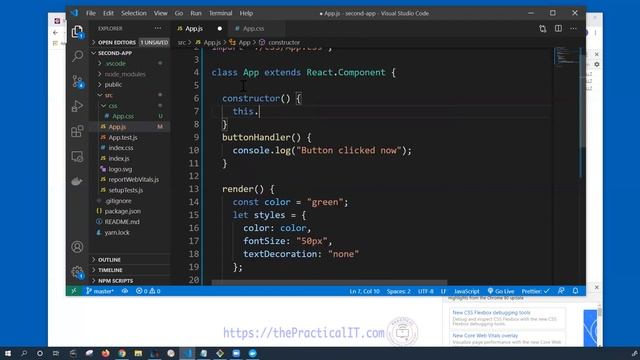The height and width of the screenshot is (360, 640).
Task: Open the Go menu
Action: (179, 13)
